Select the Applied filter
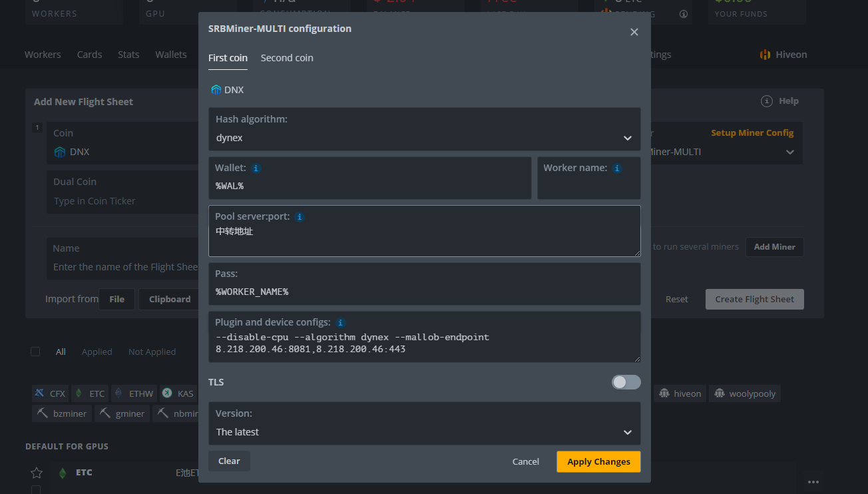The height and width of the screenshot is (494, 868). coord(97,352)
